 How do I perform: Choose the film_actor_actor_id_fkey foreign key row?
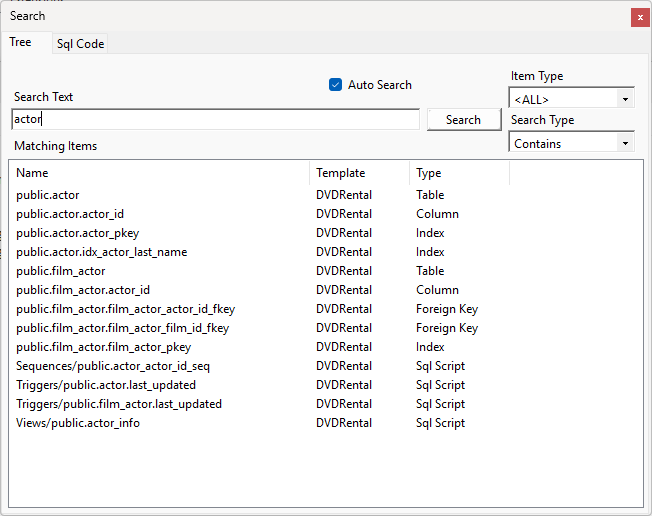[125, 309]
